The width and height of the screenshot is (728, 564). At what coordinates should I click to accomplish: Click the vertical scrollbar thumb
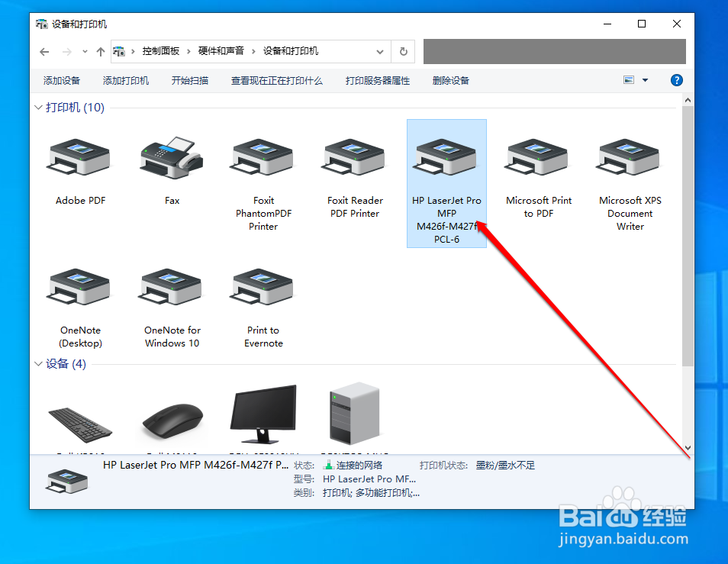pos(688,236)
